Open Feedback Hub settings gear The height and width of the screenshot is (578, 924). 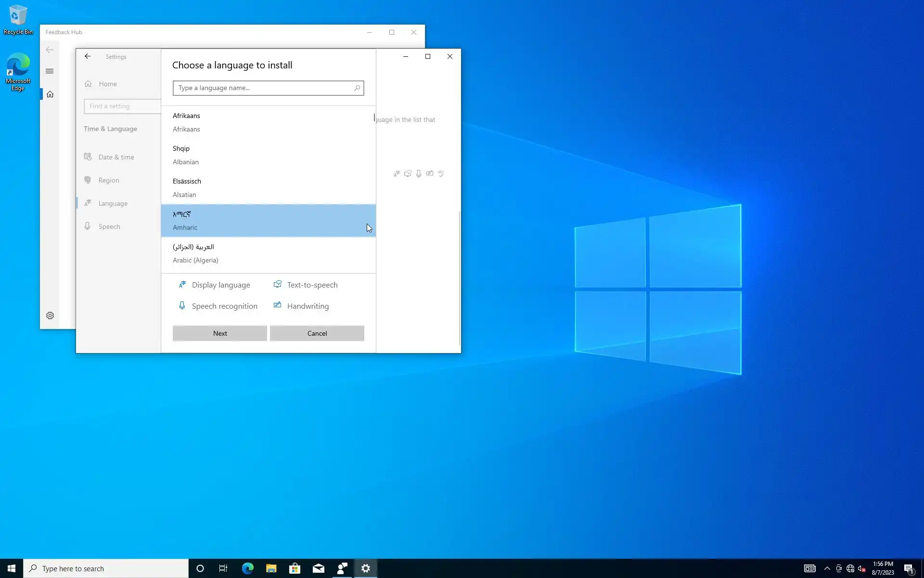50,315
